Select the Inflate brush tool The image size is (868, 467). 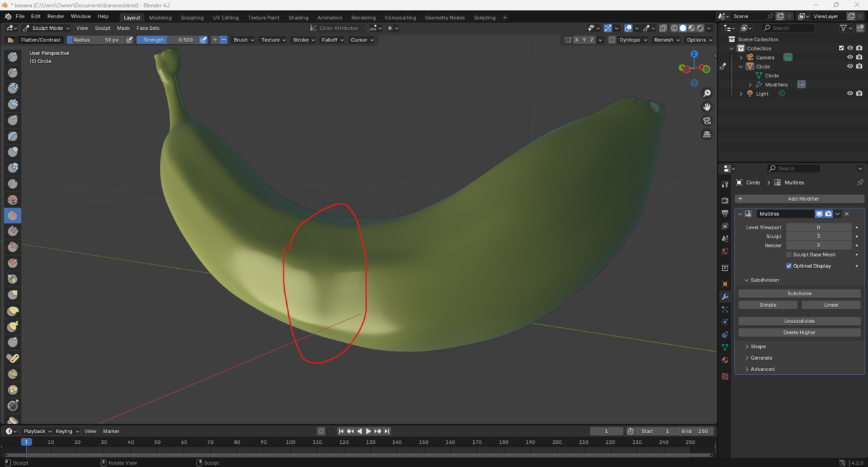click(13, 151)
